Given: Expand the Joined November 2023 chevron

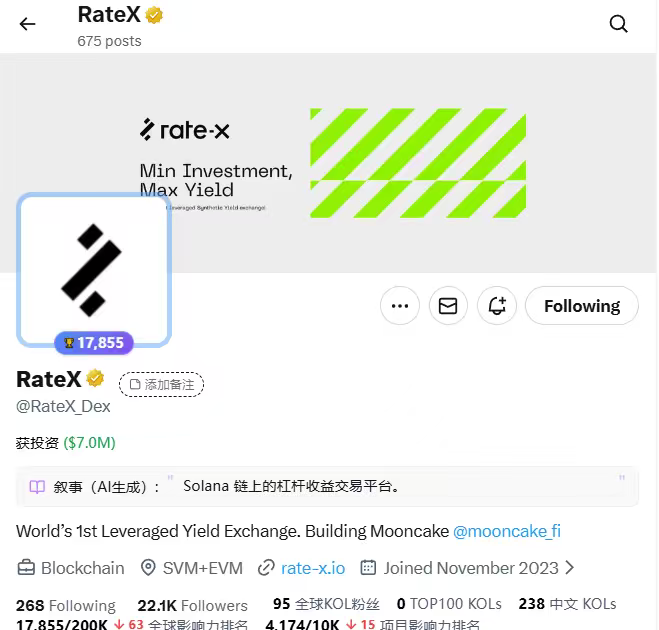Looking at the screenshot, I should pos(570,568).
